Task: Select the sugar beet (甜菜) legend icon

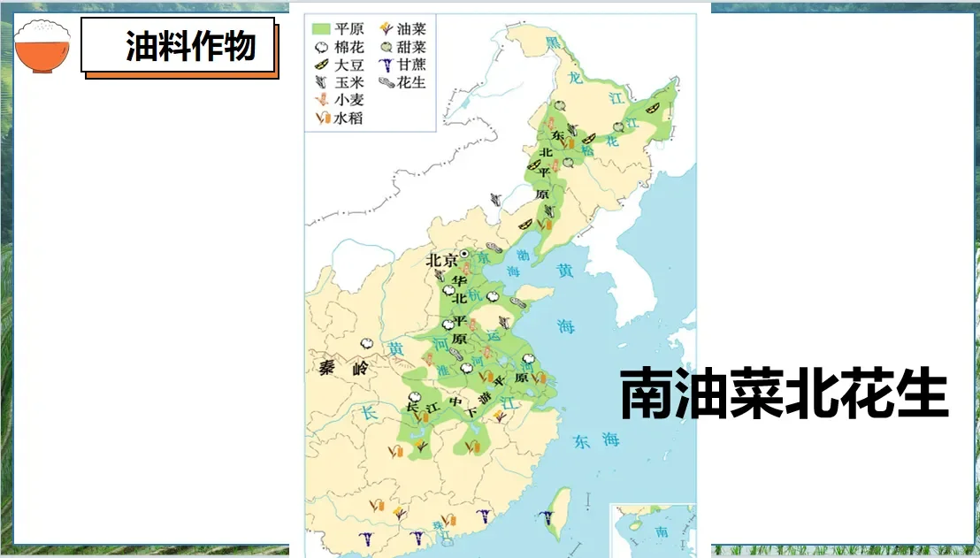Action: tap(387, 46)
